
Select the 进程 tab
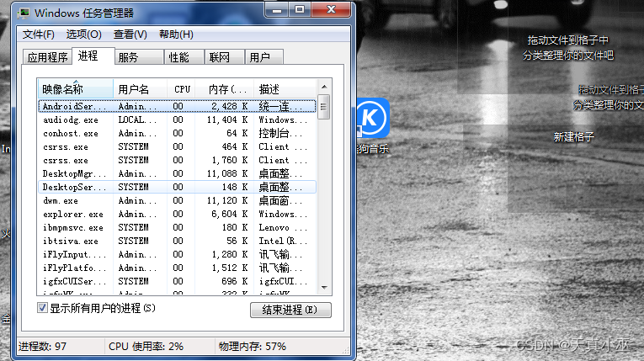tap(93, 56)
